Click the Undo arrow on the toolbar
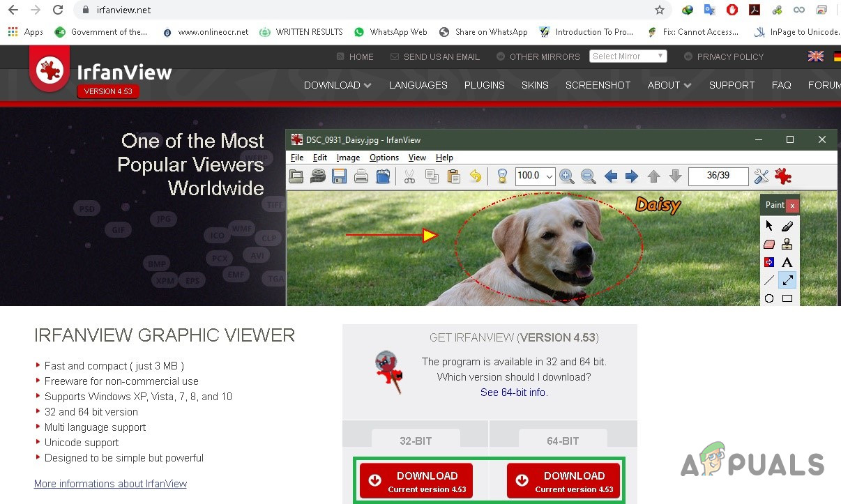Viewport: 841px width, 504px height. (476, 176)
